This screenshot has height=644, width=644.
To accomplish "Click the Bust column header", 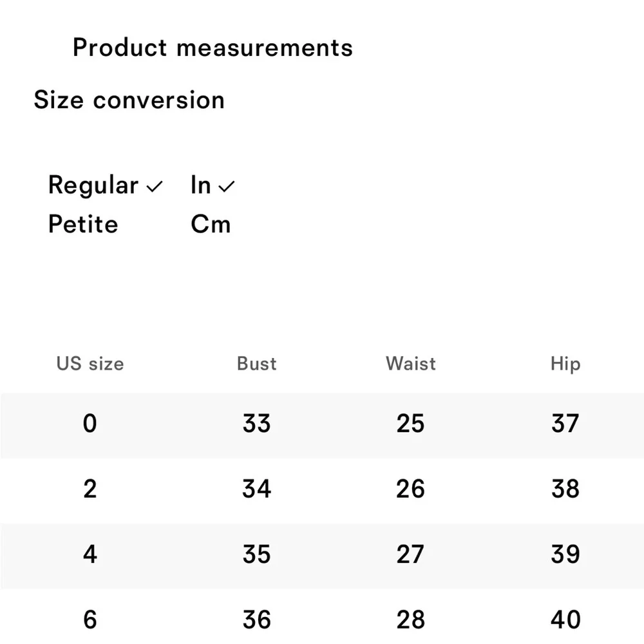I will click(x=256, y=364).
